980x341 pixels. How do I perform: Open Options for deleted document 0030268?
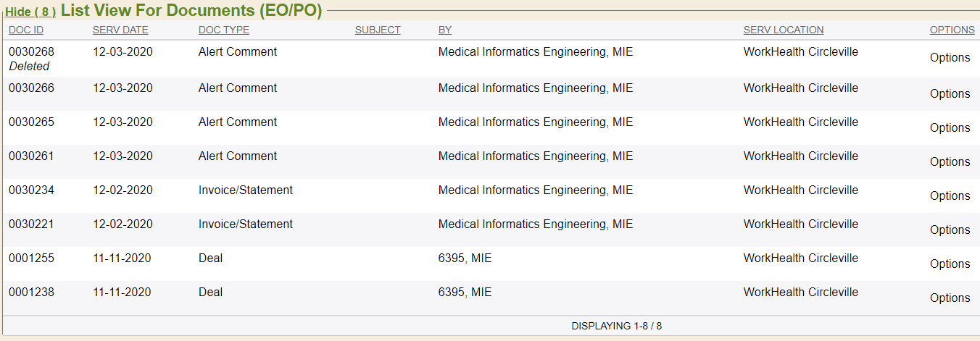[950, 58]
